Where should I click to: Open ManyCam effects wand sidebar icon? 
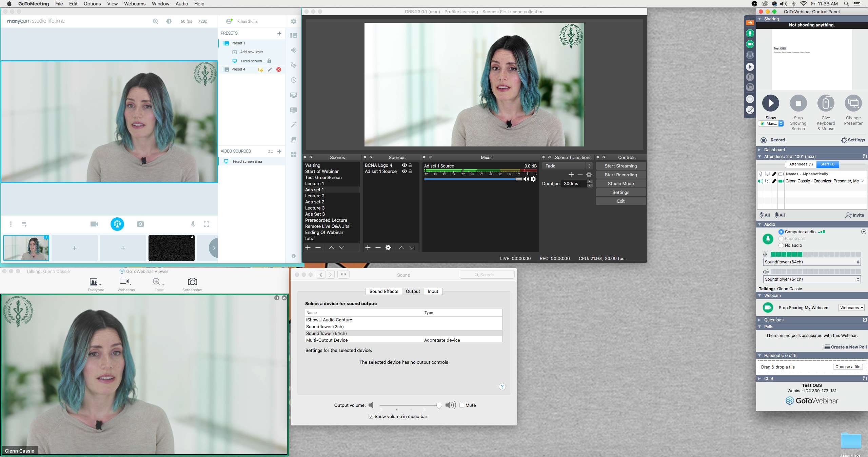[294, 125]
